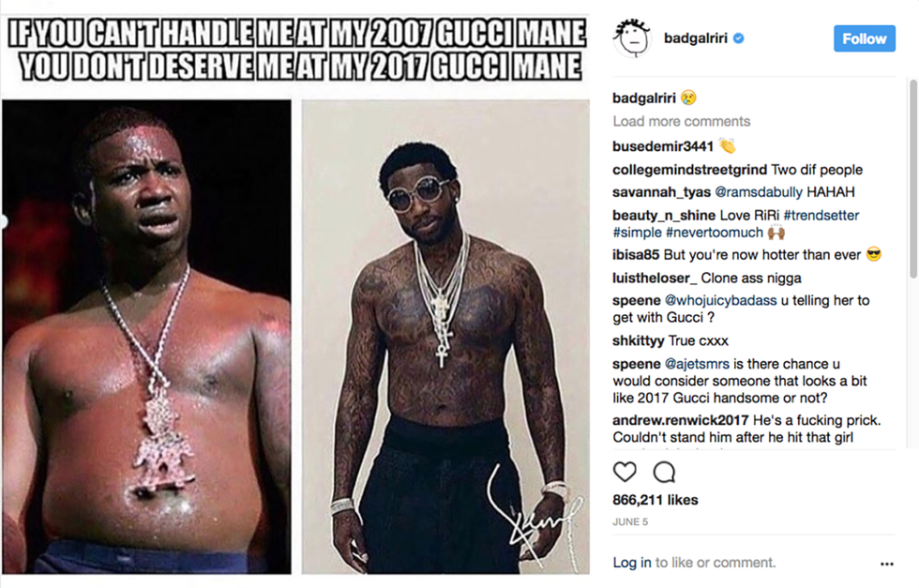Open the Log in link

pos(632,562)
